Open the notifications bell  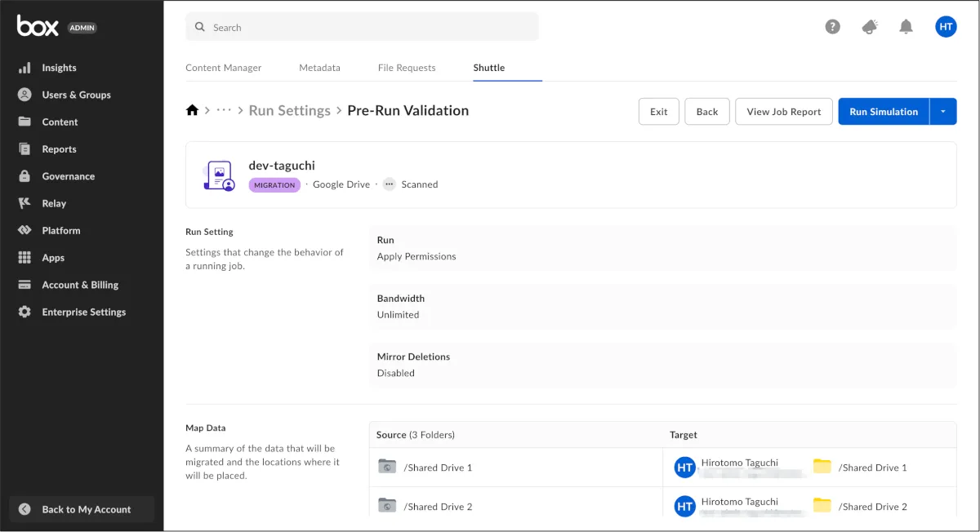[x=906, y=27]
